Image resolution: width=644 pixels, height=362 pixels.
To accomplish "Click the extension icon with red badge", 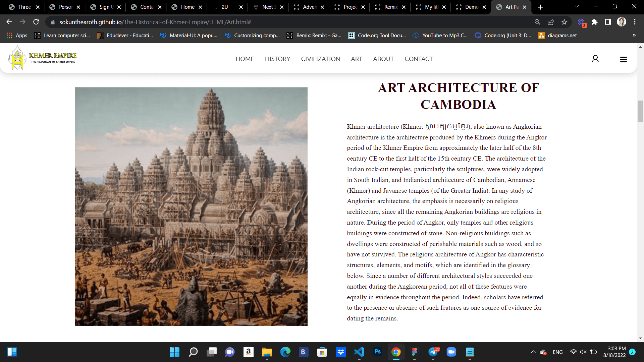I will pyautogui.click(x=582, y=22).
